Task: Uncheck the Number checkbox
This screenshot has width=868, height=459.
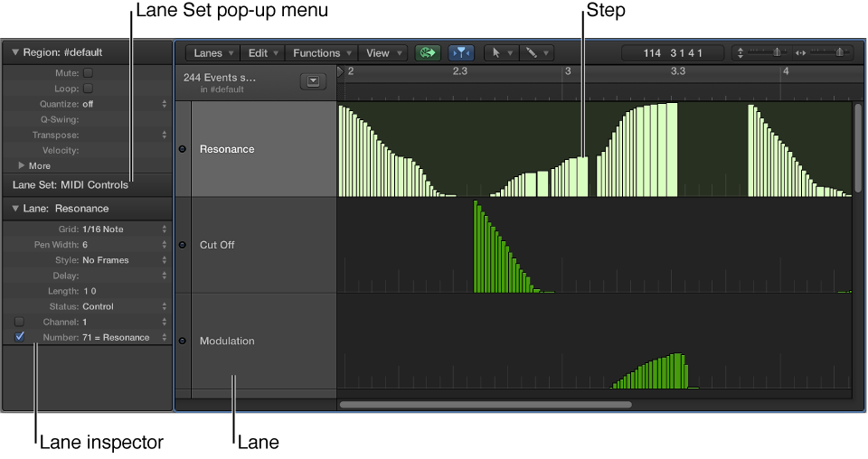Action: point(19,337)
